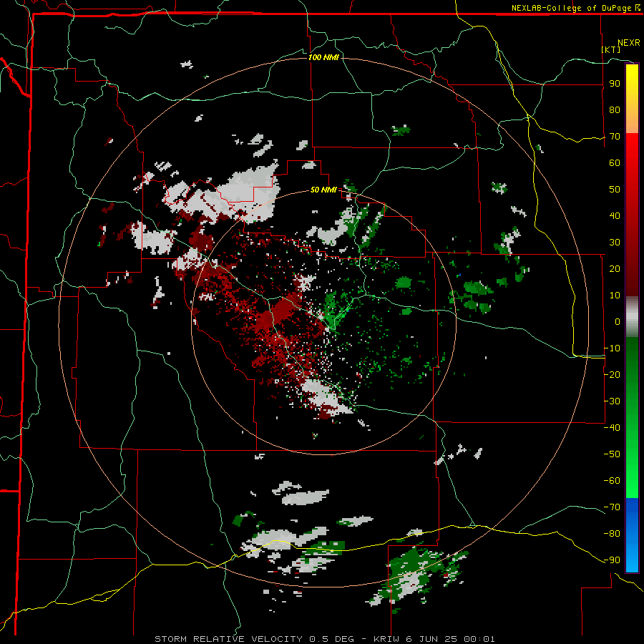
Task: Click the 20 value on velocity scale
Action: (x=615, y=268)
